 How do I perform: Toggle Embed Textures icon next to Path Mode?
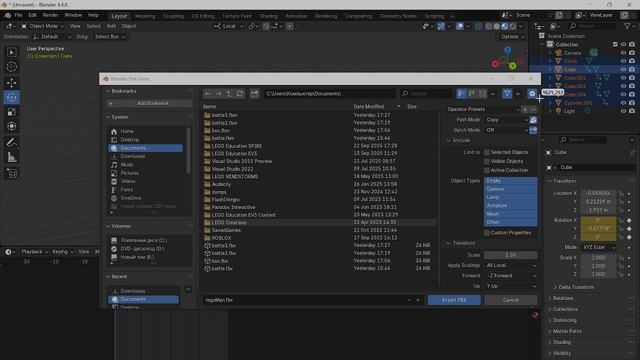coord(533,120)
